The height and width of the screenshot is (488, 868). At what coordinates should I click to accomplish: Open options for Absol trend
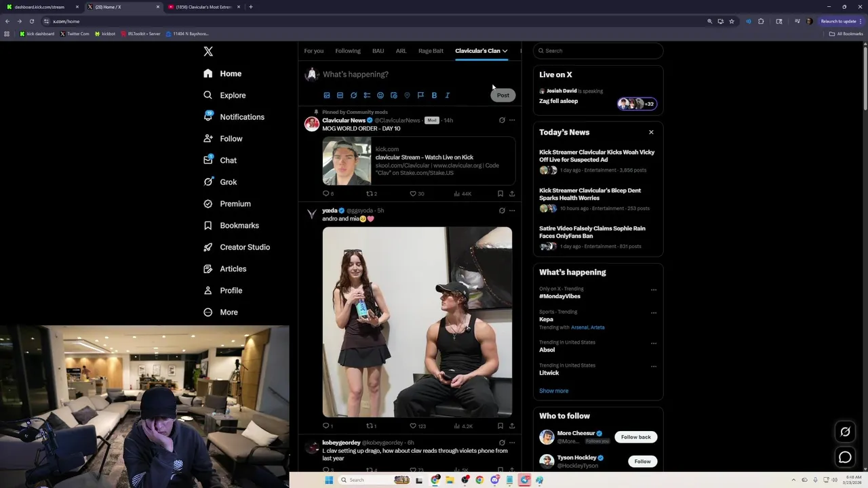654,344
